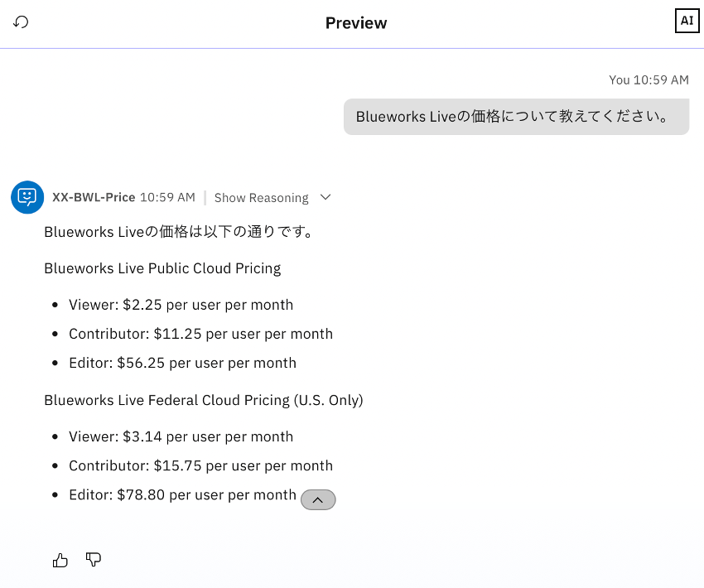This screenshot has height=588, width=704.
Task: Give the response a thumbs up
Action: pyautogui.click(x=60, y=561)
